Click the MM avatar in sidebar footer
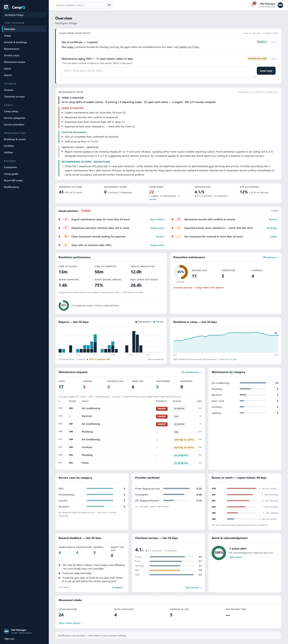 pos(6,631)
